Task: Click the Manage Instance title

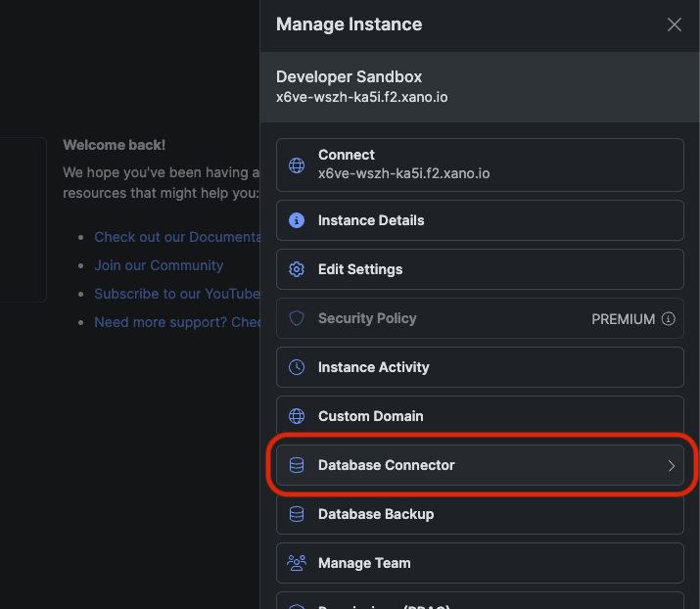Action: [349, 24]
